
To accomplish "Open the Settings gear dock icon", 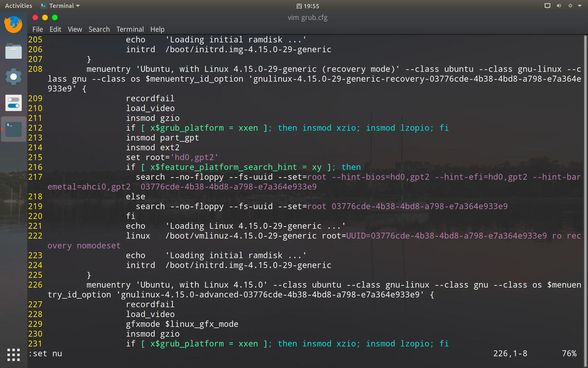I will (13, 76).
